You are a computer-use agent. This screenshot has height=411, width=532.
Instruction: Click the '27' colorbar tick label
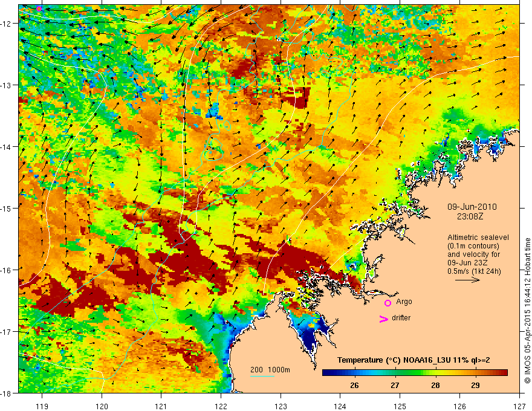tap(395, 385)
